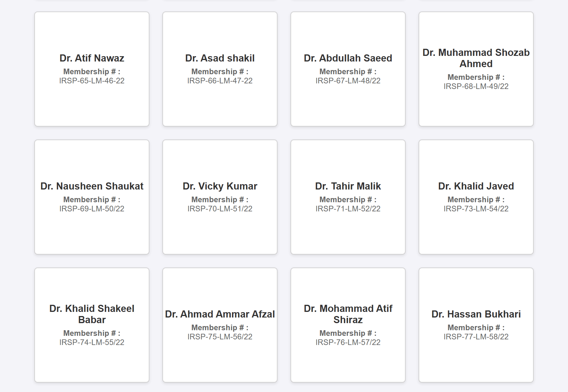Click on Dr. Tahir Malik name

click(348, 186)
